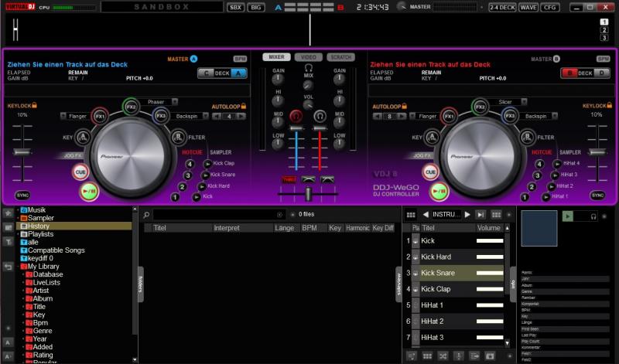
Task: Toggle left deck AUTOLOOP lock
Action: pos(229,107)
